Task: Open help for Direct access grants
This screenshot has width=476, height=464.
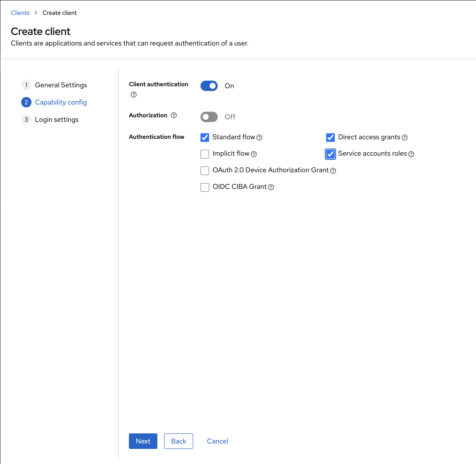Action: 405,138
